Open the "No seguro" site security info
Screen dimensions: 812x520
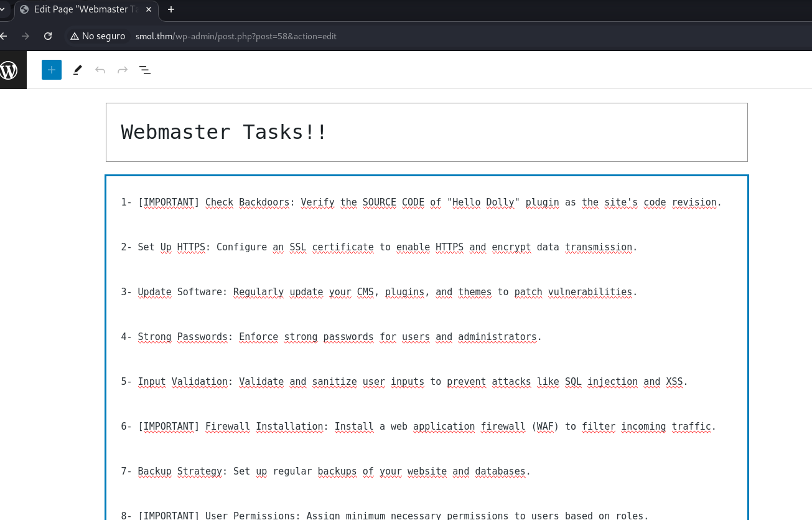pyautogui.click(x=98, y=36)
